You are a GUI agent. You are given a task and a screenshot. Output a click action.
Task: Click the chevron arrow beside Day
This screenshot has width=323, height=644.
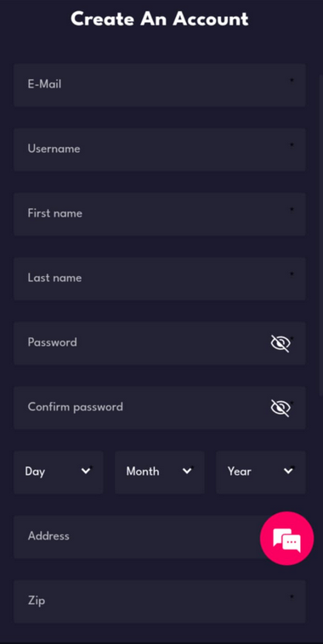click(x=86, y=471)
